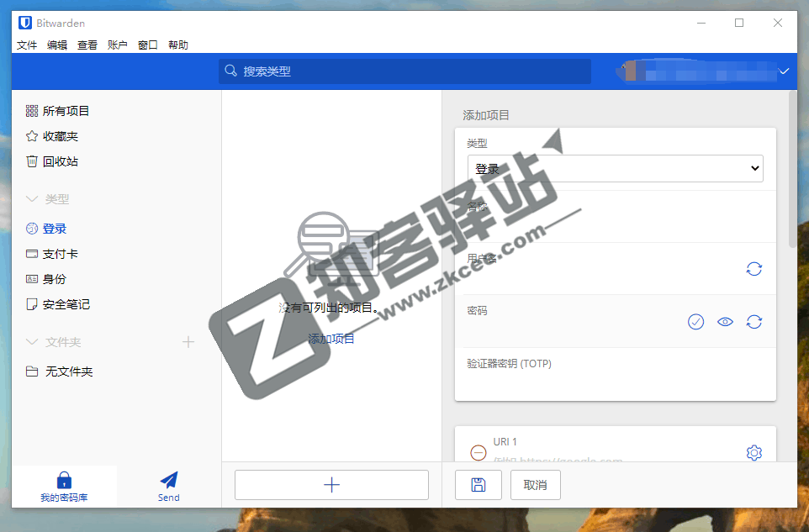Viewport: 809px width, 532px height.
Task: Generate a new password using the refresh icon
Action: click(753, 321)
